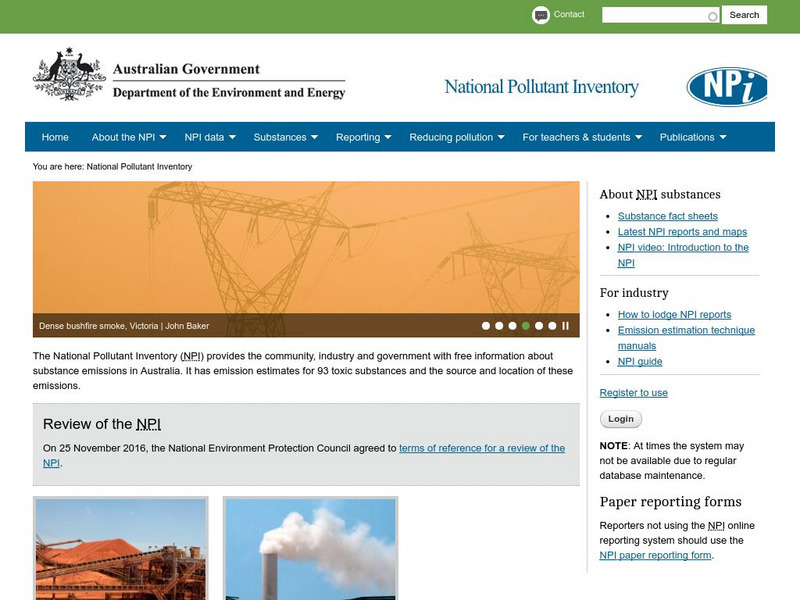800x600 pixels.
Task: Select the first slideshow dot
Action: (486, 326)
